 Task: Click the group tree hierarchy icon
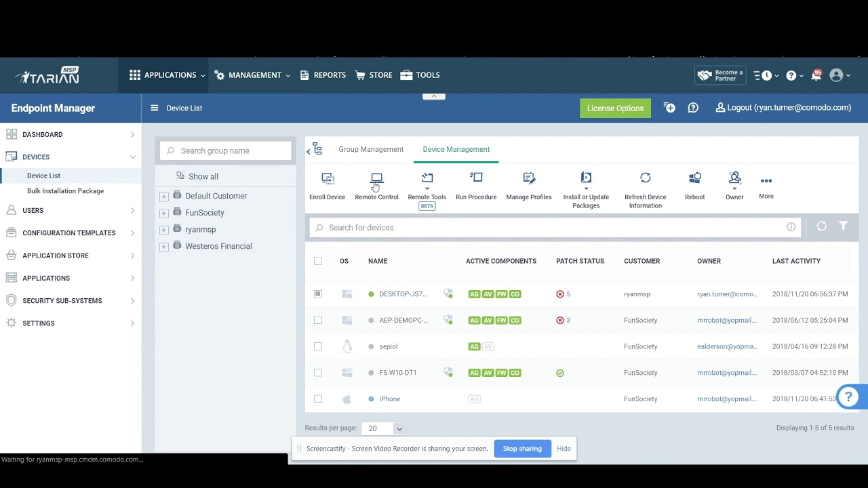(317, 150)
